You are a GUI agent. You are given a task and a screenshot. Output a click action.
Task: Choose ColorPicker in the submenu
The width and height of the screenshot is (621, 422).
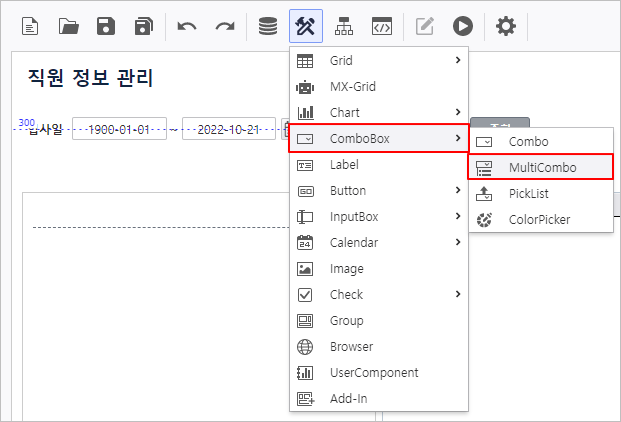click(541, 220)
